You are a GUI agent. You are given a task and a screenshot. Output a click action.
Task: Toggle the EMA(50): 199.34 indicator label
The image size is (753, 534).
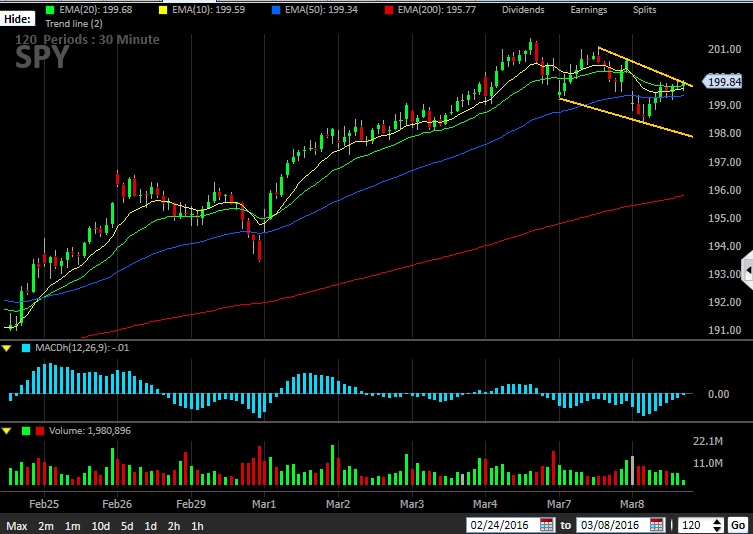click(321, 10)
